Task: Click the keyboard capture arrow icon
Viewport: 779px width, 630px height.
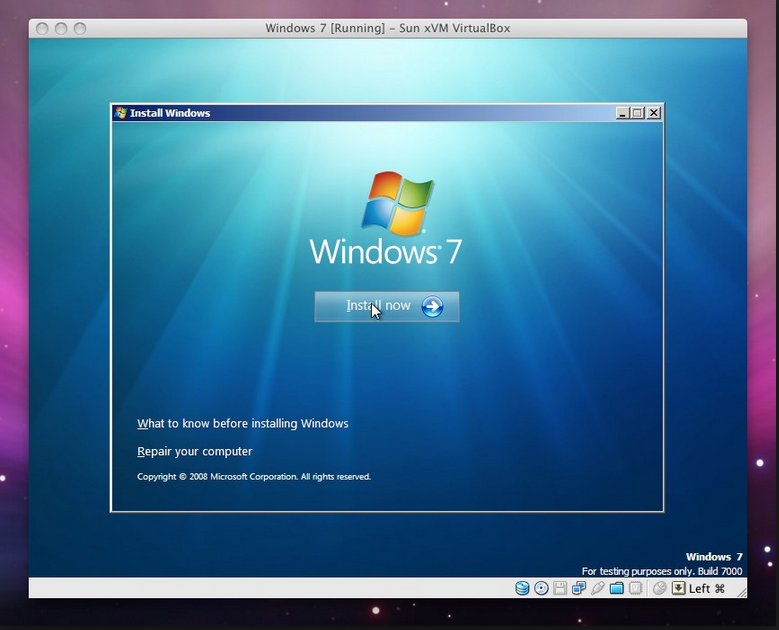Action: coord(678,588)
